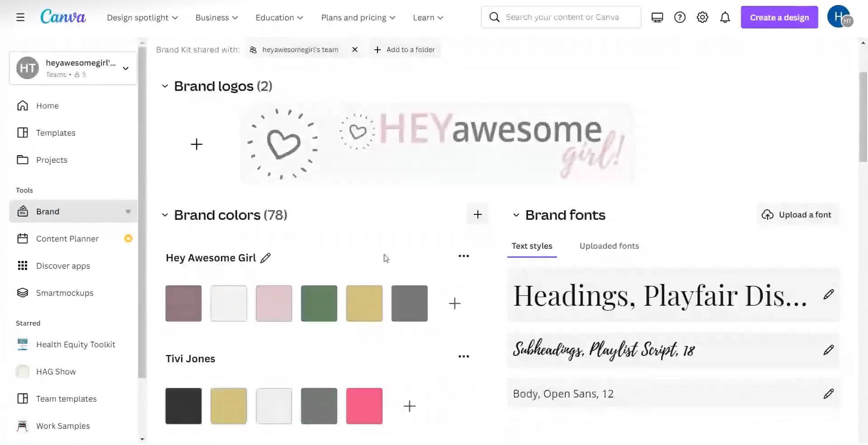Screen dimensions: 868x445
Task: Edit the Headings Playfair Display style
Action: (x=829, y=294)
